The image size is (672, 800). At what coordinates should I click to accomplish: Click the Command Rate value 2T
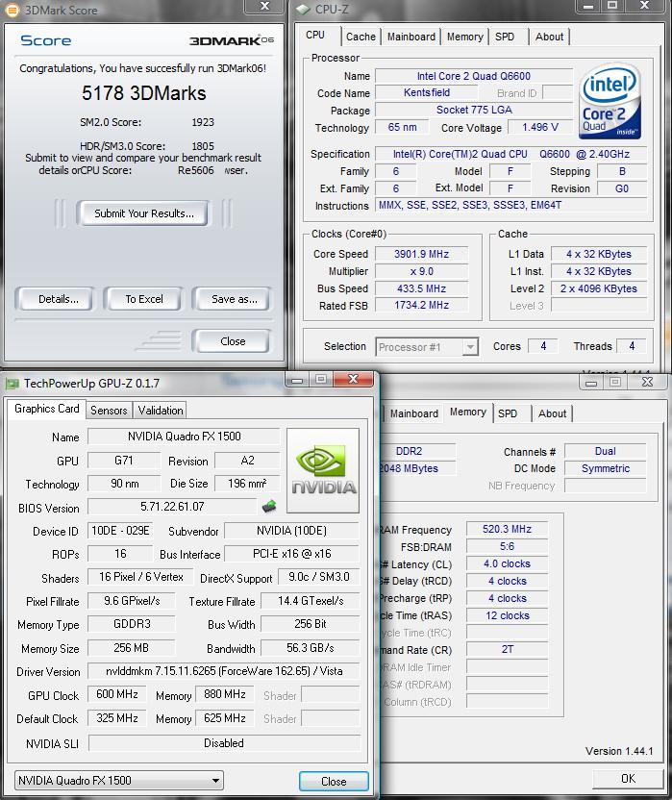508,649
